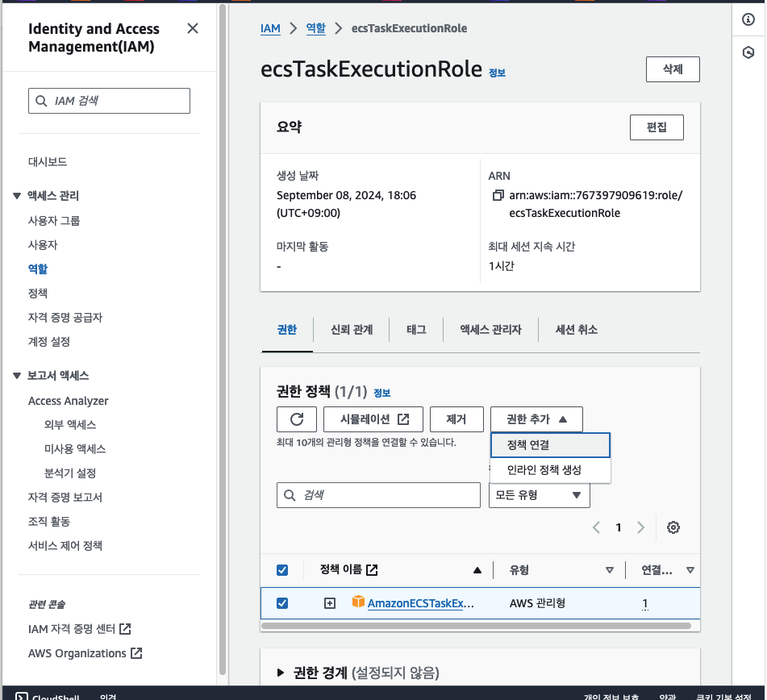This screenshot has width=767, height=700.
Task: Open the 역할 breadcrumb link
Action: tap(315, 28)
